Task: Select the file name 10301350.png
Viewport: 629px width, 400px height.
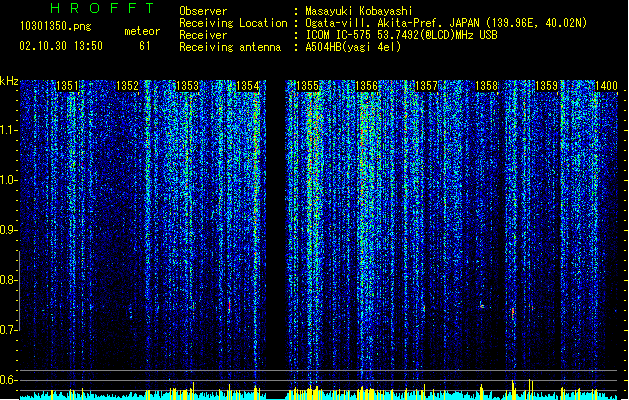Action: pyautogui.click(x=55, y=26)
